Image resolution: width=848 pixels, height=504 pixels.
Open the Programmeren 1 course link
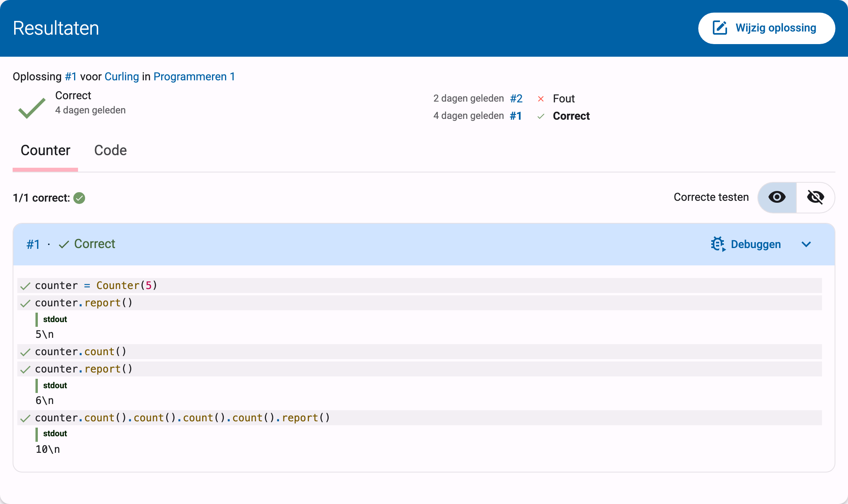coord(194,76)
